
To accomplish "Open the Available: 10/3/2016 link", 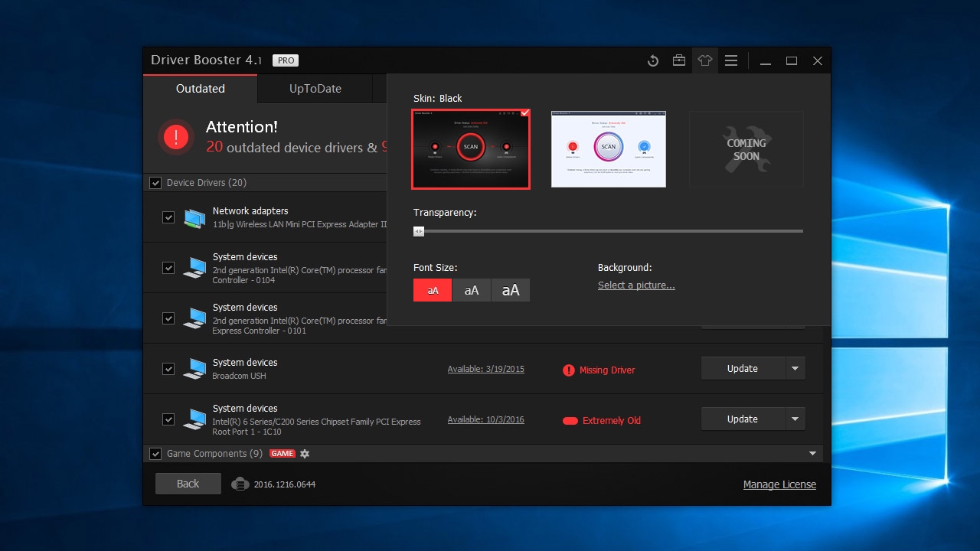I will point(486,419).
